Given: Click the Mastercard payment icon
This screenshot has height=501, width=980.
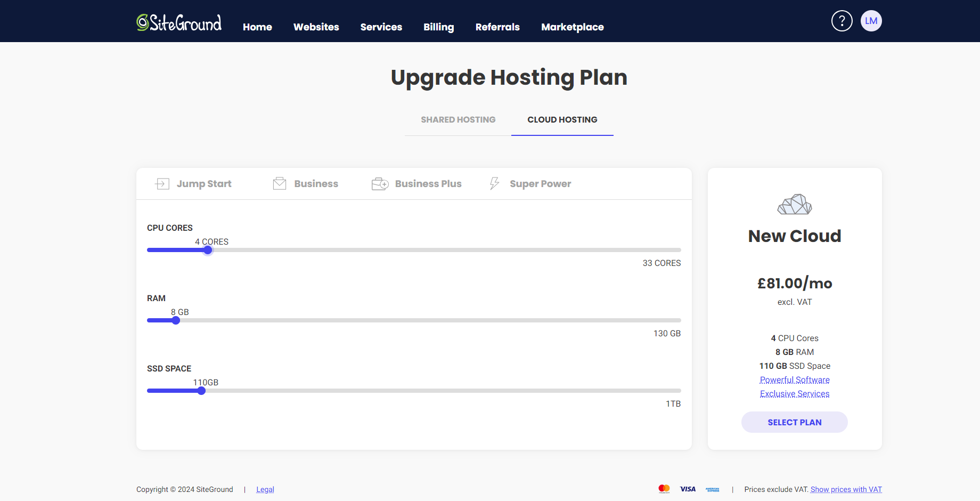Looking at the screenshot, I should (664, 489).
